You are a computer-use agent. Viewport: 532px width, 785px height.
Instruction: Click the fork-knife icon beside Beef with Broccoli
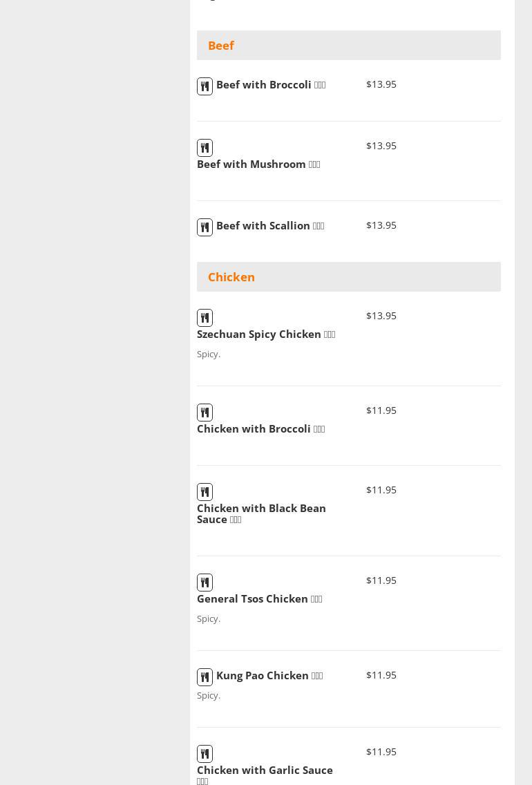click(x=205, y=86)
